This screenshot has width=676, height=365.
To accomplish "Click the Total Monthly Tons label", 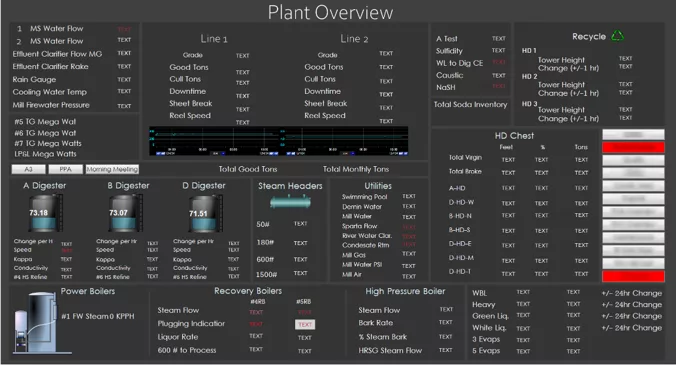I will [x=356, y=169].
